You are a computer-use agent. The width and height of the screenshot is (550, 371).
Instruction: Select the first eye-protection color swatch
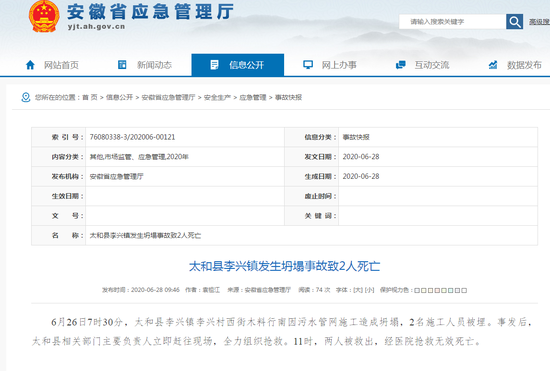click(x=417, y=290)
